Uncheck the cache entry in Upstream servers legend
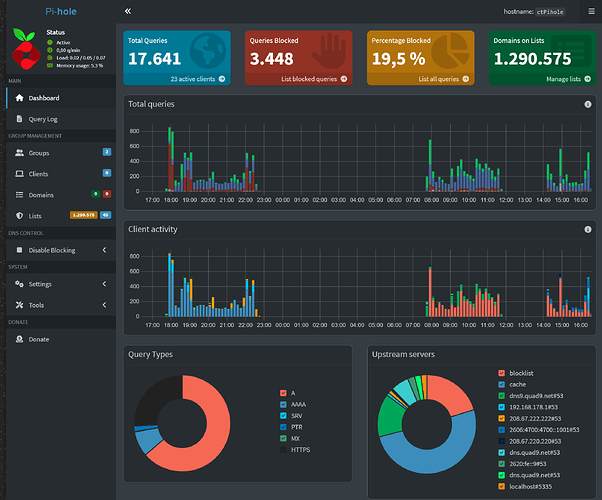 [502, 383]
